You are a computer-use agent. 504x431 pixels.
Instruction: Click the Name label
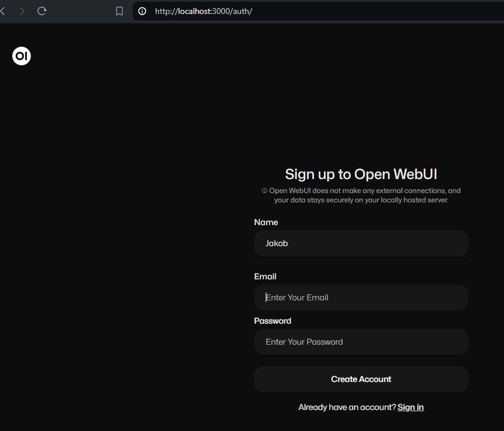(x=266, y=222)
